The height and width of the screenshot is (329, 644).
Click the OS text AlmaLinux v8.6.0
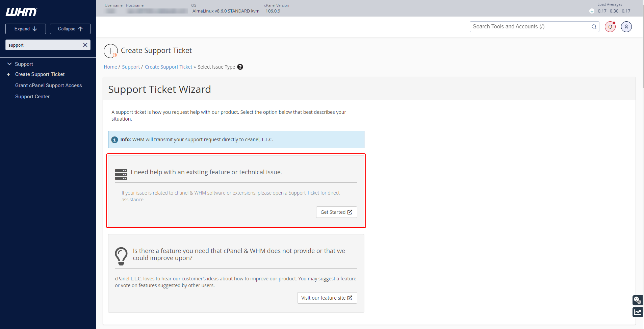[226, 11]
